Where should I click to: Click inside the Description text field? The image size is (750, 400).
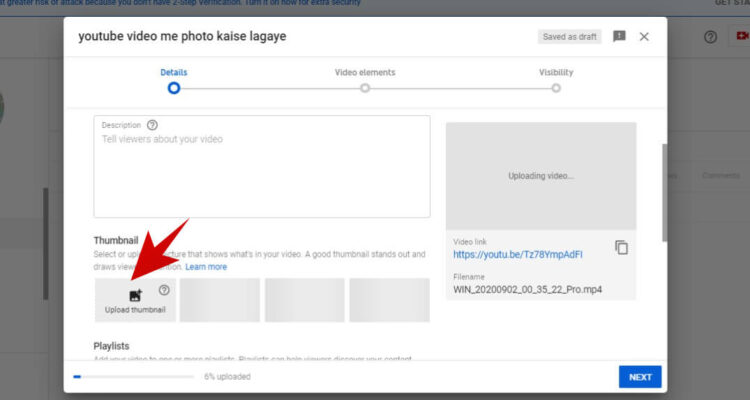click(x=262, y=167)
